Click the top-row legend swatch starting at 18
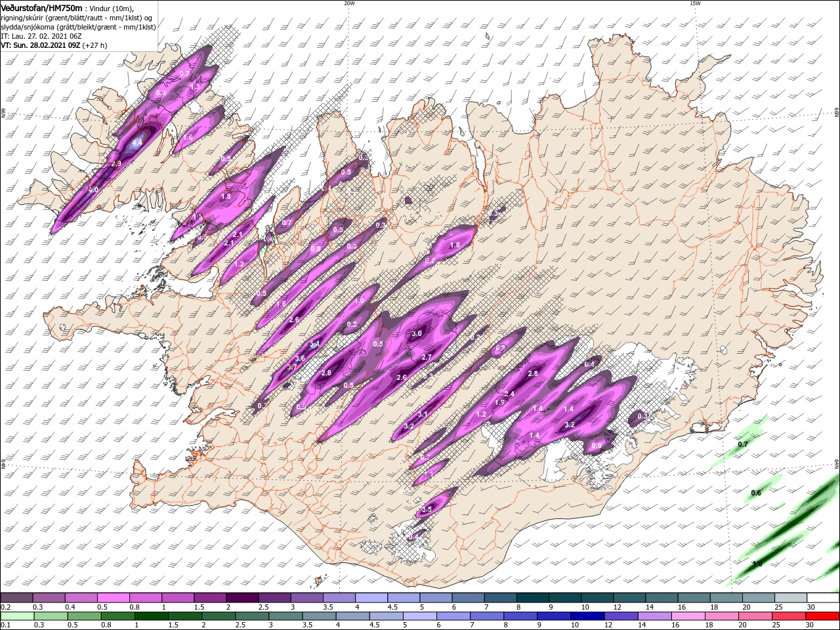This screenshot has height=630, width=840. pyautogui.click(x=726, y=598)
